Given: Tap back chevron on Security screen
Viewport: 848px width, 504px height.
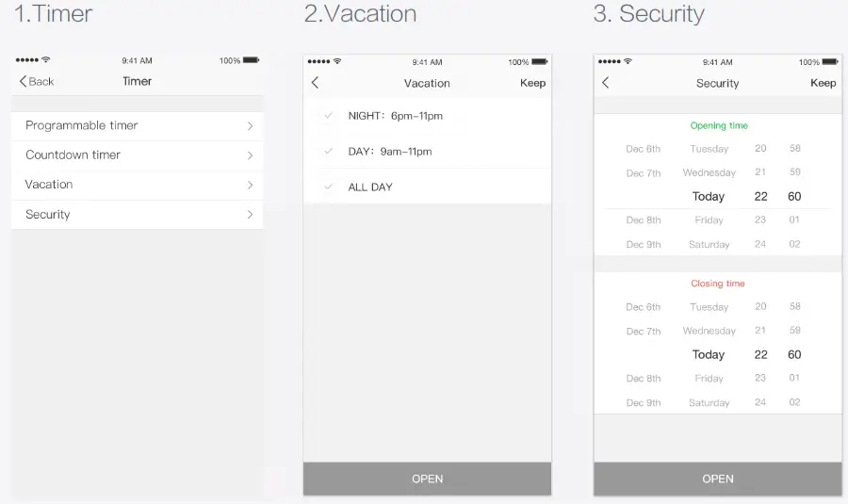Looking at the screenshot, I should (x=606, y=83).
